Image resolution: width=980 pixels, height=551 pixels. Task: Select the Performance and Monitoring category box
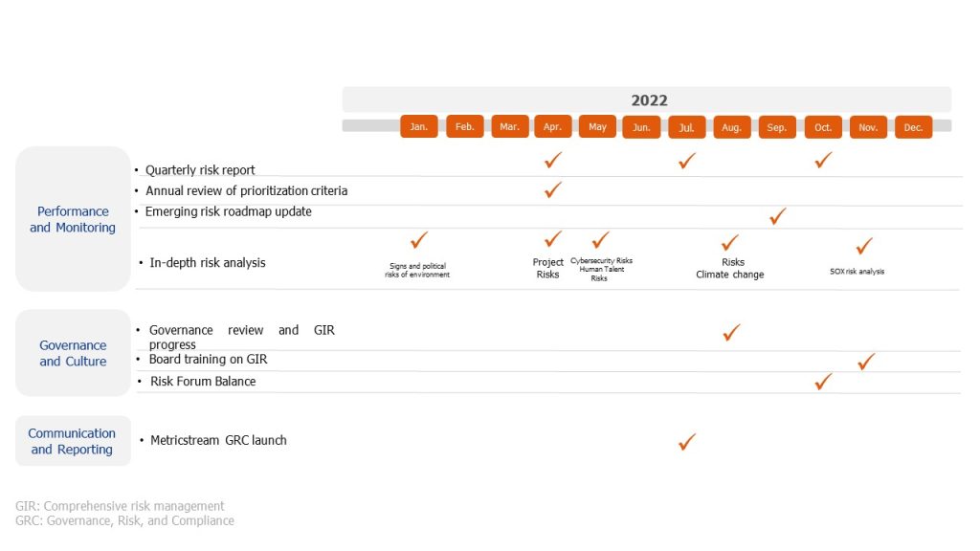click(73, 219)
